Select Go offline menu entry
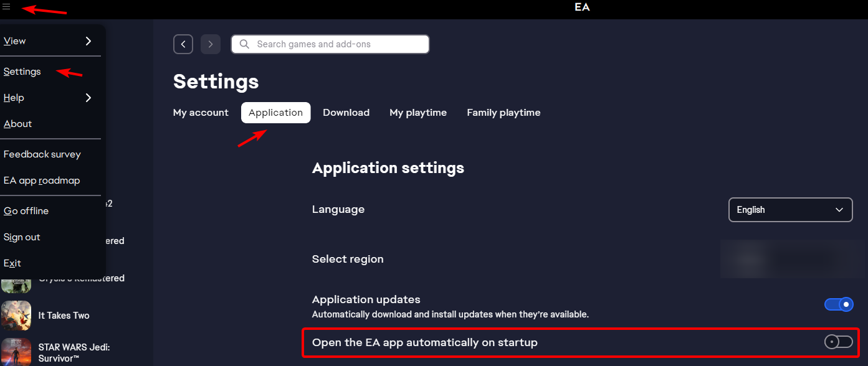The height and width of the screenshot is (366, 868). 26,211
